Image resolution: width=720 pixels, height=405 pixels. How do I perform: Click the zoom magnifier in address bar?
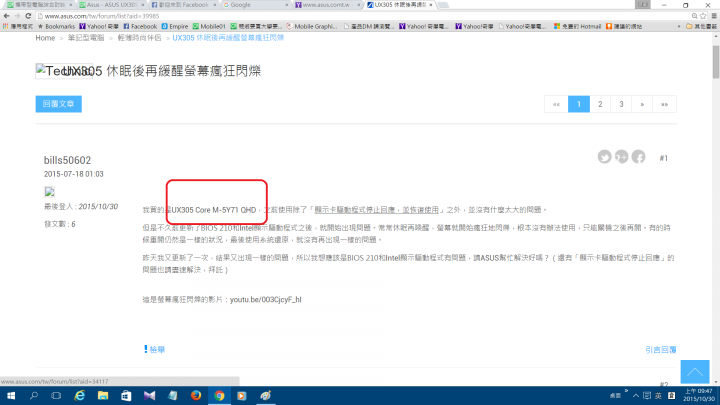[694, 16]
